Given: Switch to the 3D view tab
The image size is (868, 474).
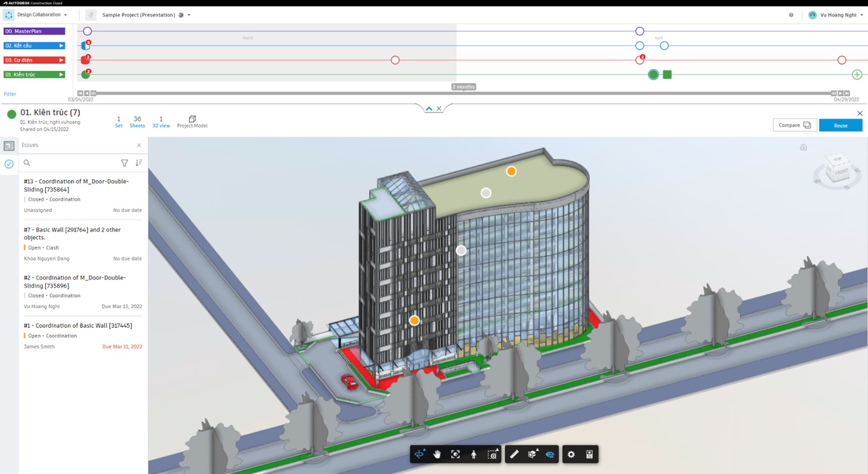Looking at the screenshot, I should click(x=161, y=122).
